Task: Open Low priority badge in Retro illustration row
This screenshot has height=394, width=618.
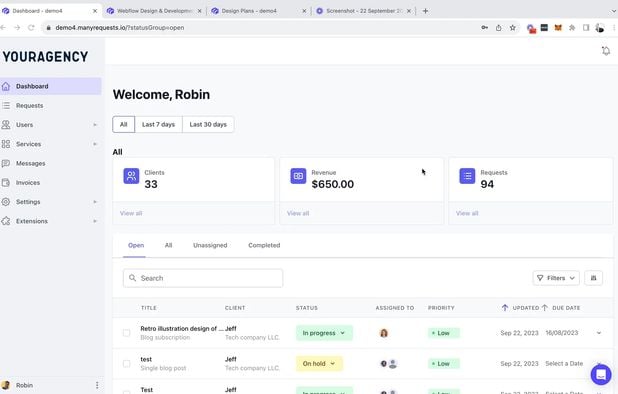Action: point(443,333)
